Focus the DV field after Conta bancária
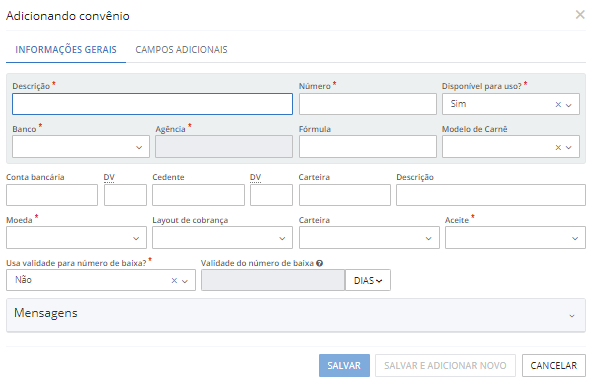 coord(125,195)
